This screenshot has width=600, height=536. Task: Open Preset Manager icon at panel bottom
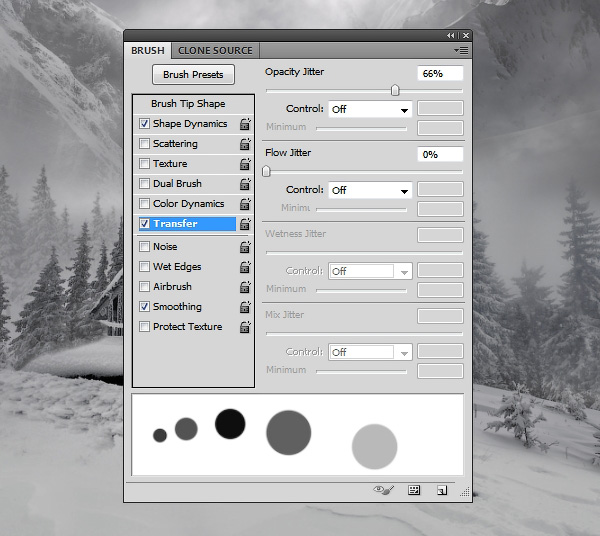point(414,490)
